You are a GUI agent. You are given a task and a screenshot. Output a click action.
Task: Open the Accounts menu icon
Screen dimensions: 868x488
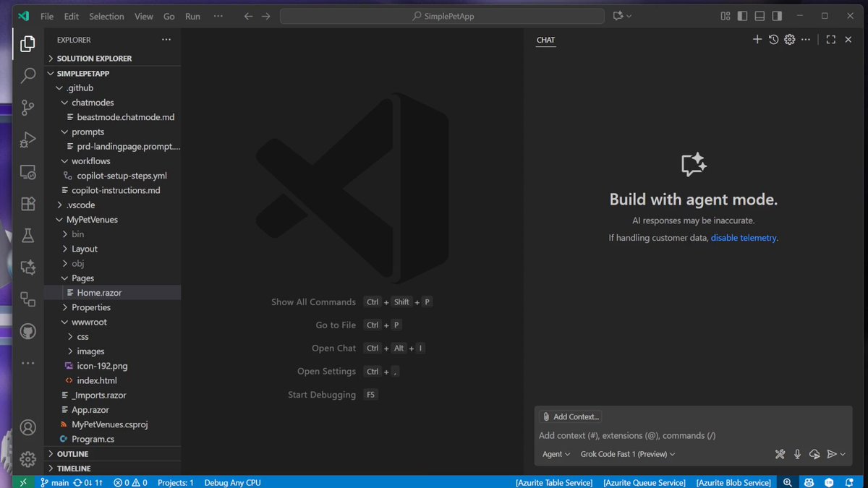[x=27, y=427]
